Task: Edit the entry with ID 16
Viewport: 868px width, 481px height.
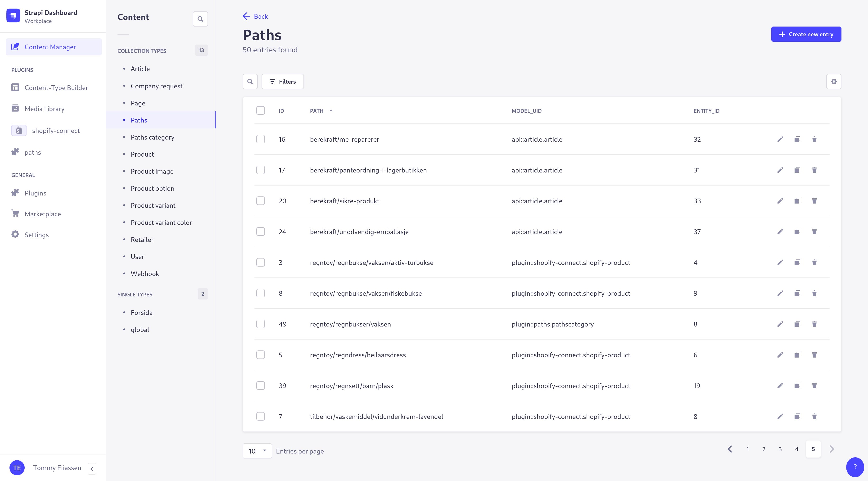Action: point(780,139)
